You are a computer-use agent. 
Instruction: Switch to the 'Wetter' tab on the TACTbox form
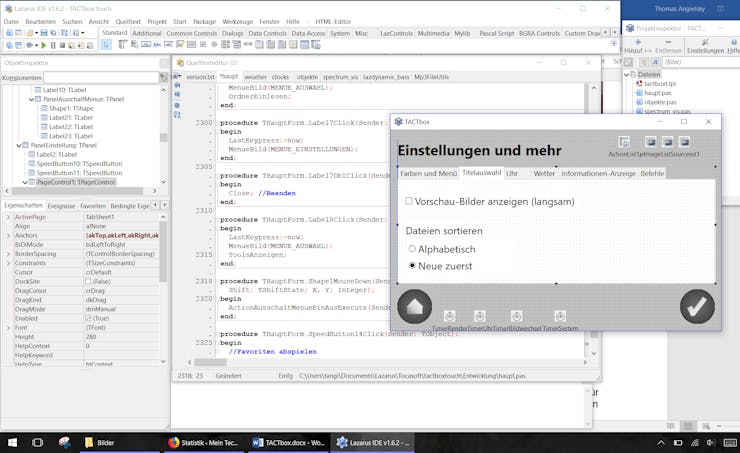pos(544,173)
